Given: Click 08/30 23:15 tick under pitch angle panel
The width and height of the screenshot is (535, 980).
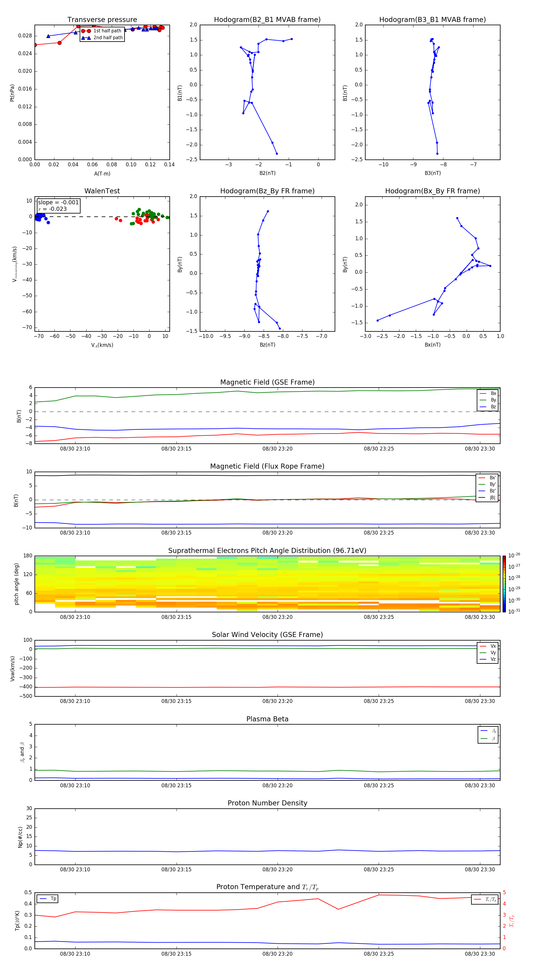Looking at the screenshot, I should pos(176,617).
